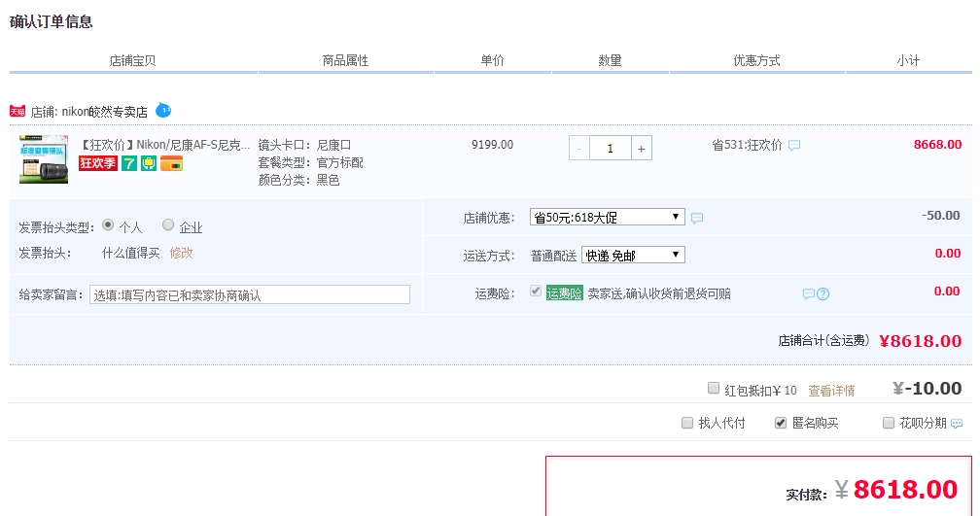
Task: Select the 企业 invoice type radio button
Action: coord(168,225)
